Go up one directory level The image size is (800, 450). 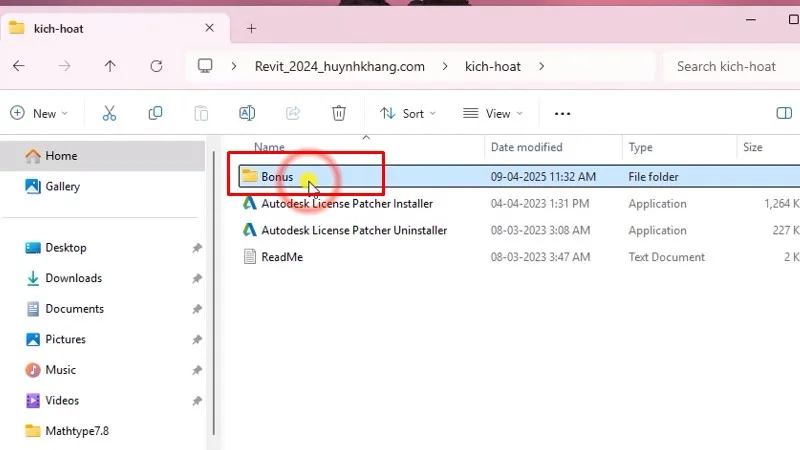110,66
